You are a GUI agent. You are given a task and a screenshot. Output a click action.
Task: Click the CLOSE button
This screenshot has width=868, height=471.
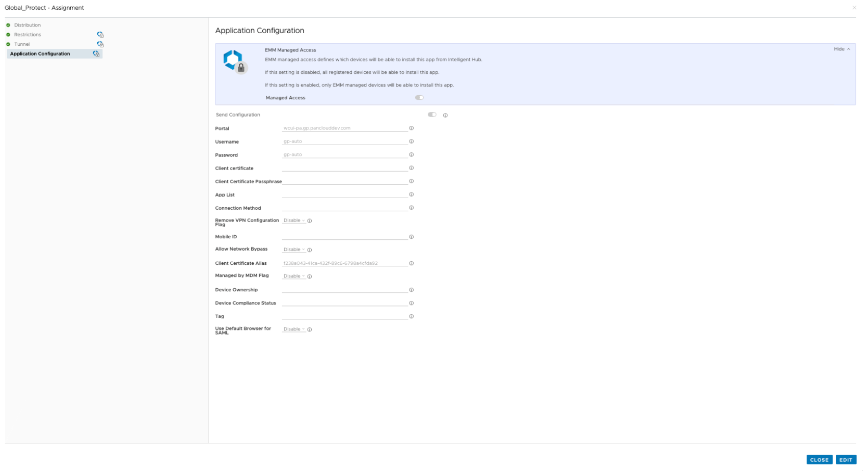tap(819, 459)
